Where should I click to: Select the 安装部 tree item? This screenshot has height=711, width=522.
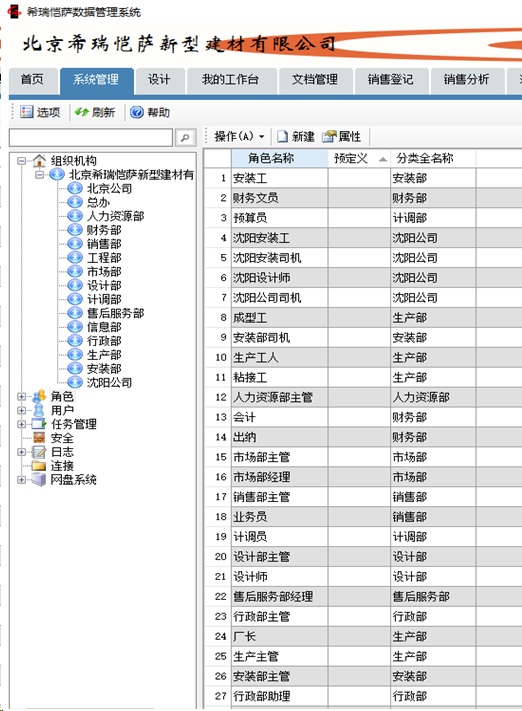coord(104,369)
